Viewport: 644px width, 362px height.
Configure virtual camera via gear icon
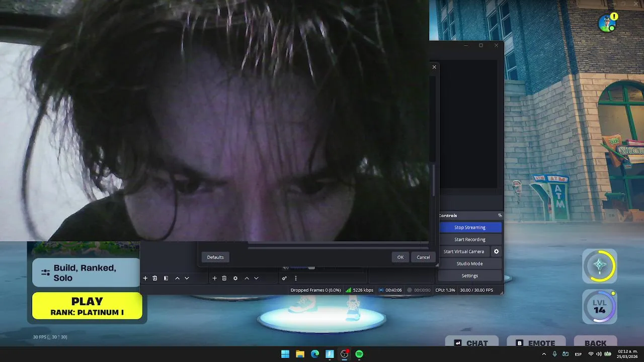click(x=496, y=251)
